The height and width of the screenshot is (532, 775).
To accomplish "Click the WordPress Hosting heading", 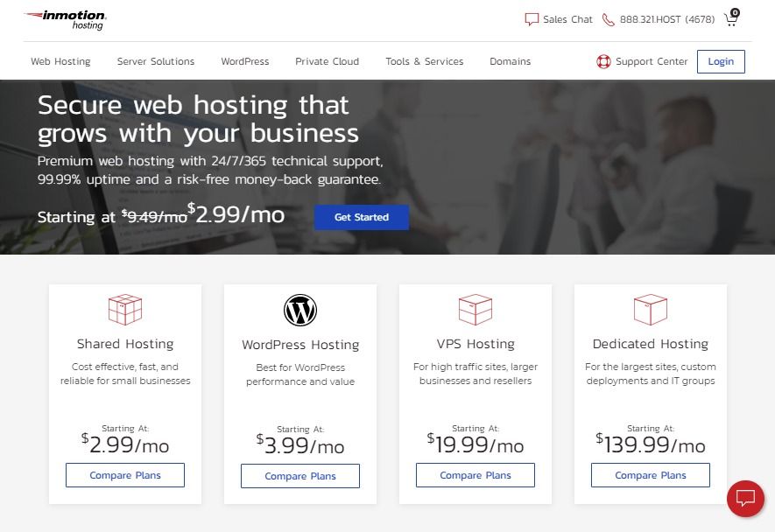I will point(300,345).
